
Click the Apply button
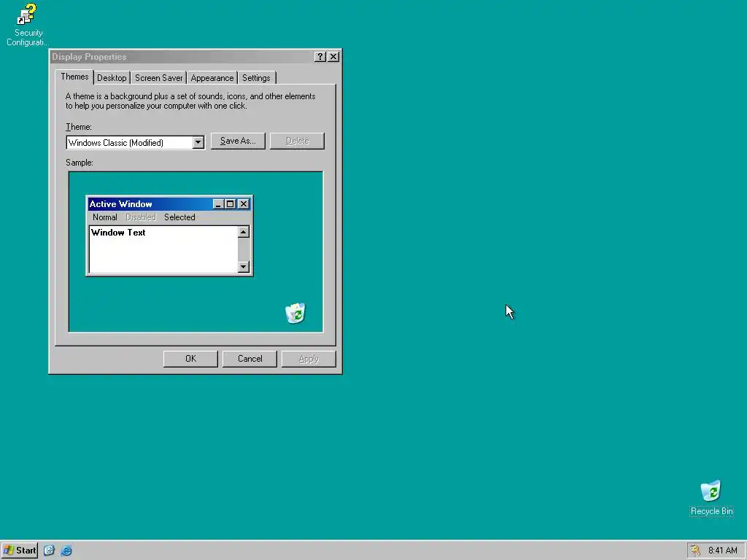click(309, 359)
